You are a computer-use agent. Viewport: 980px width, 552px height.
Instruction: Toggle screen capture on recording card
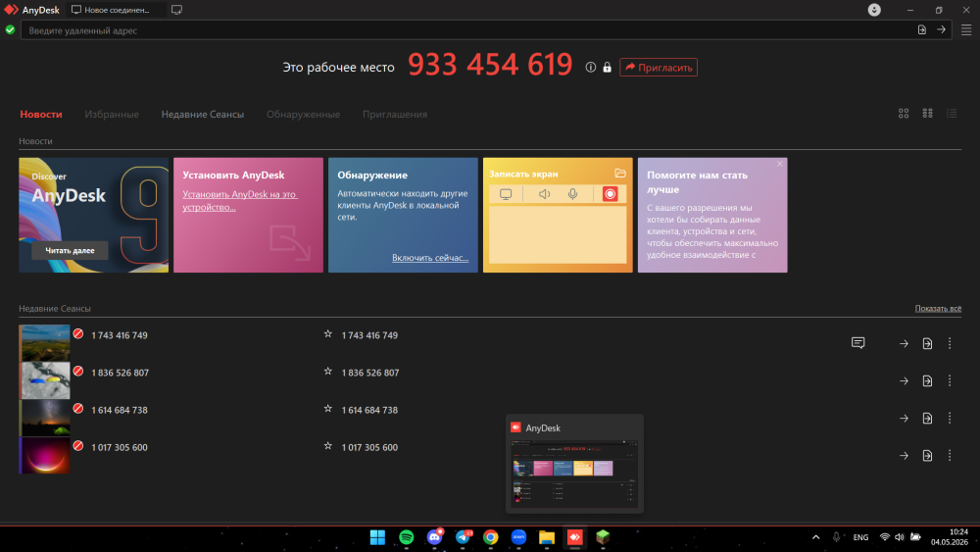pyautogui.click(x=505, y=194)
